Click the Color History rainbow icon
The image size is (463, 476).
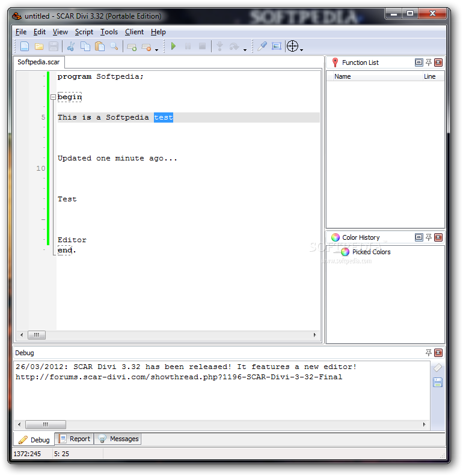point(336,237)
